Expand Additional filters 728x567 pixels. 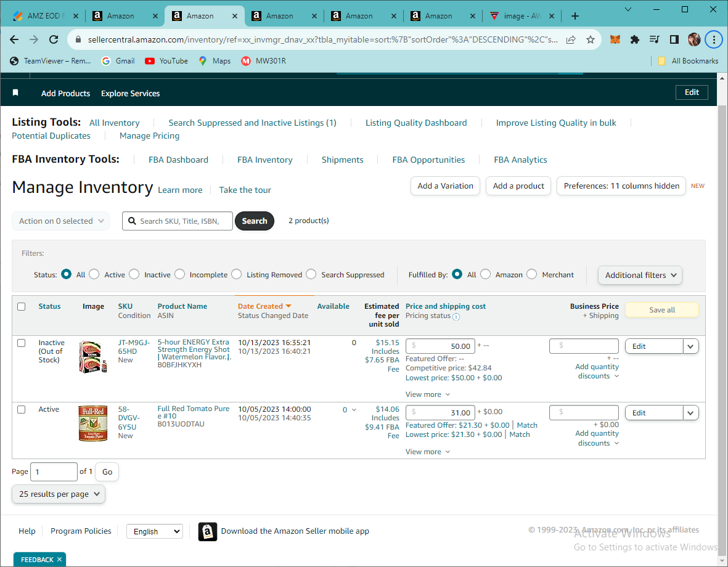click(640, 275)
